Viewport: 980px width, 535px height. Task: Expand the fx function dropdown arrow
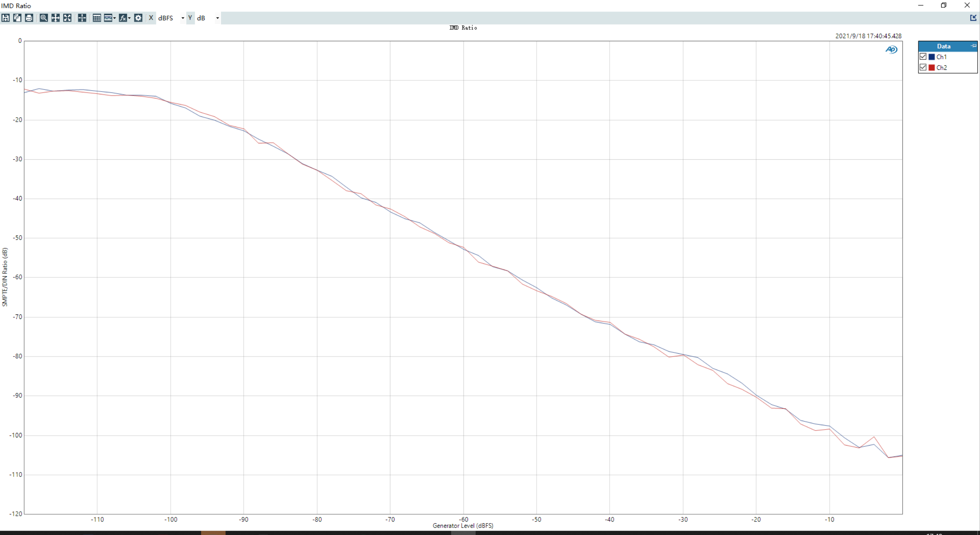click(x=129, y=18)
